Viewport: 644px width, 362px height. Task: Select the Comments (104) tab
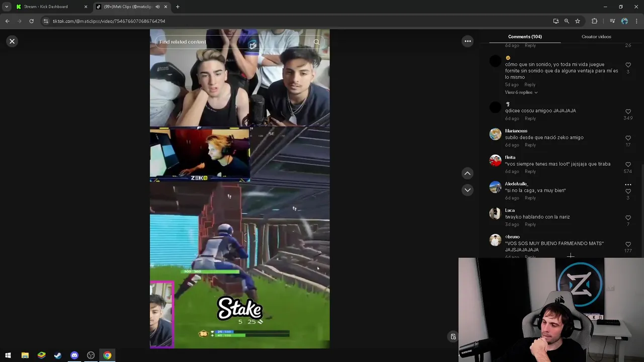(x=525, y=37)
